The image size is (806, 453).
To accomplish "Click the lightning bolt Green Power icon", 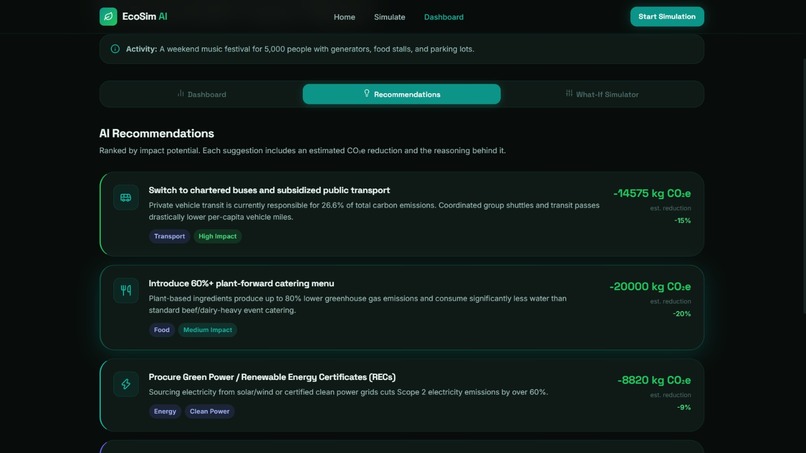I will click(126, 384).
